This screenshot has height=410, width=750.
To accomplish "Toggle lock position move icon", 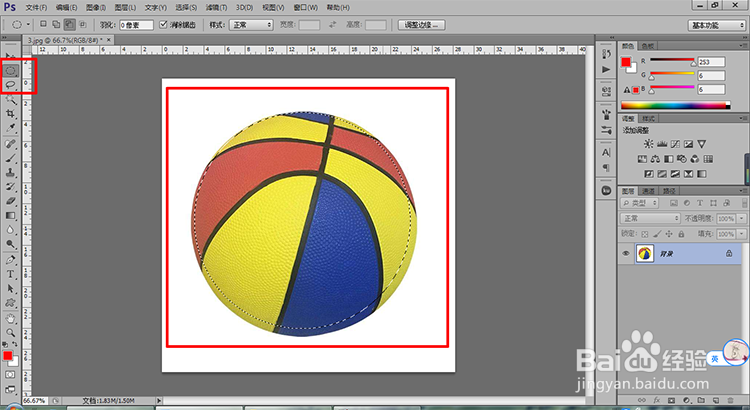I will point(669,234).
